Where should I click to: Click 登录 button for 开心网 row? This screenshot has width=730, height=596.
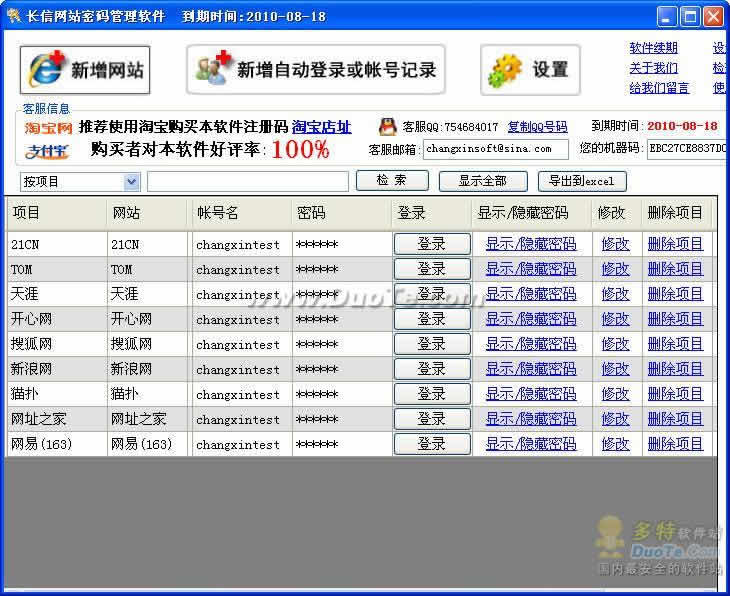tap(432, 319)
